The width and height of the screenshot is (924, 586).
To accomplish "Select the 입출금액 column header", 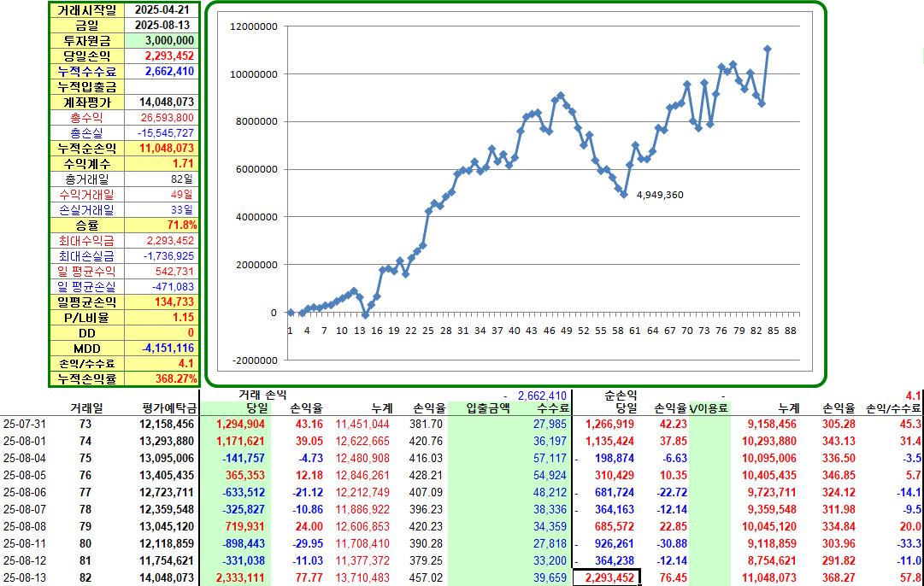I will click(x=488, y=407).
